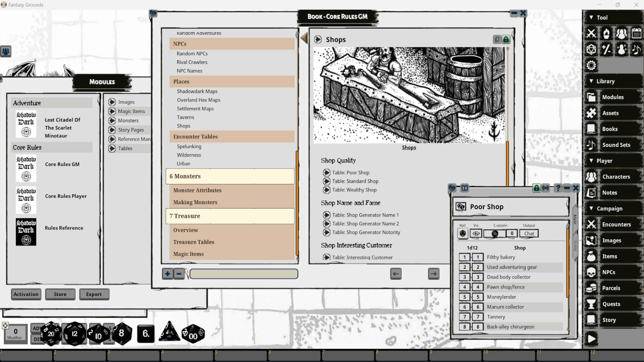Click the Activation button in the Modules window
The width and height of the screenshot is (644, 362).
(26, 294)
